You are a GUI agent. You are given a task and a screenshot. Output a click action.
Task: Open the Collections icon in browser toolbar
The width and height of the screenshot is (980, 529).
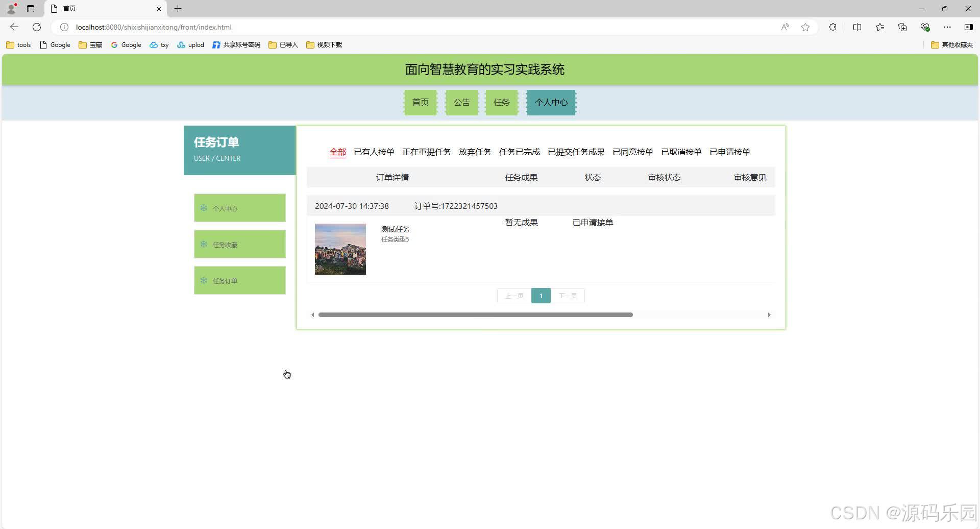[x=879, y=27]
